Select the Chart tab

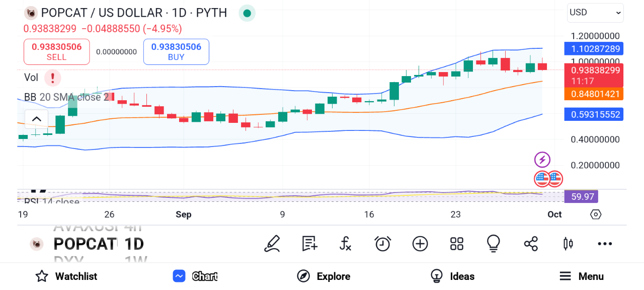[195, 276]
